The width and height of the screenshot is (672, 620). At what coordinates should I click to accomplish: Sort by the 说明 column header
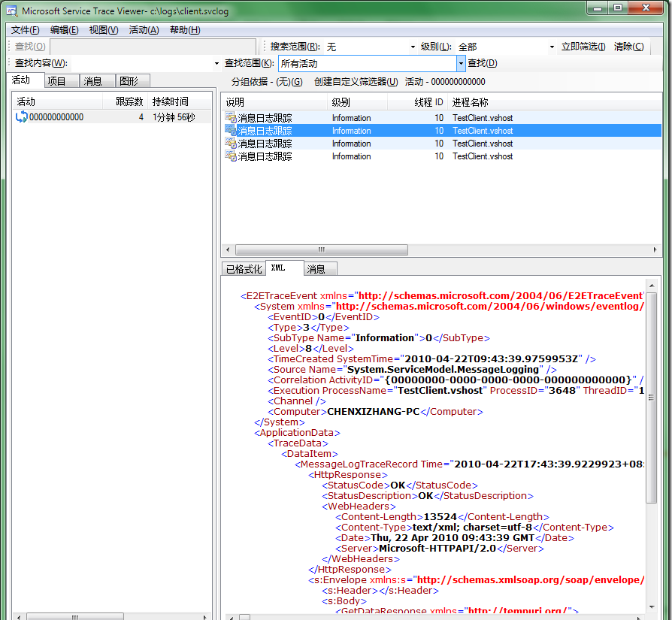274,102
